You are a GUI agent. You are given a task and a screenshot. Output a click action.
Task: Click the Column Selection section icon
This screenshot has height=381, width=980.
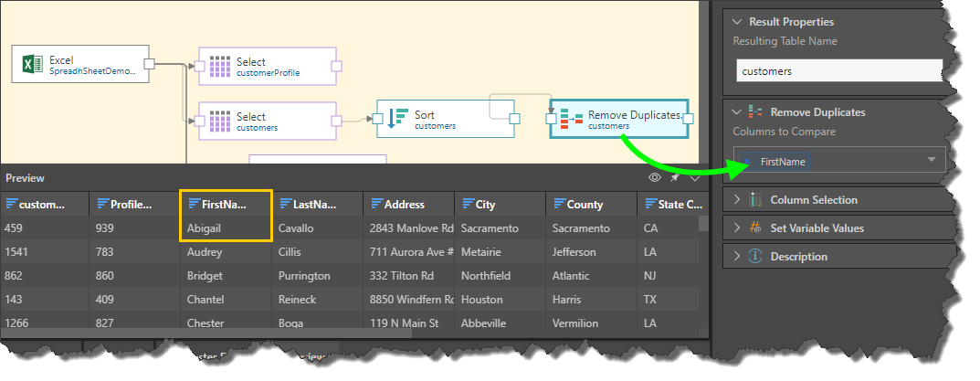[755, 200]
